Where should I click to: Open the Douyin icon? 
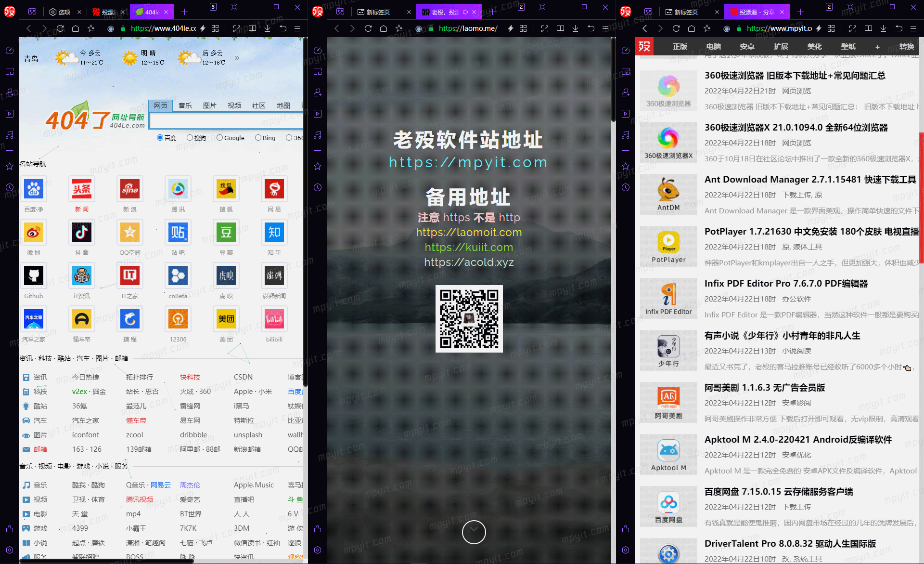82,232
